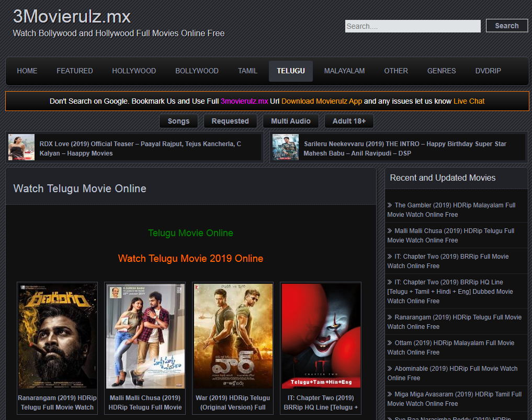
Task: Follow the pink 3movierulz.mx link in banner
Action: 244,101
